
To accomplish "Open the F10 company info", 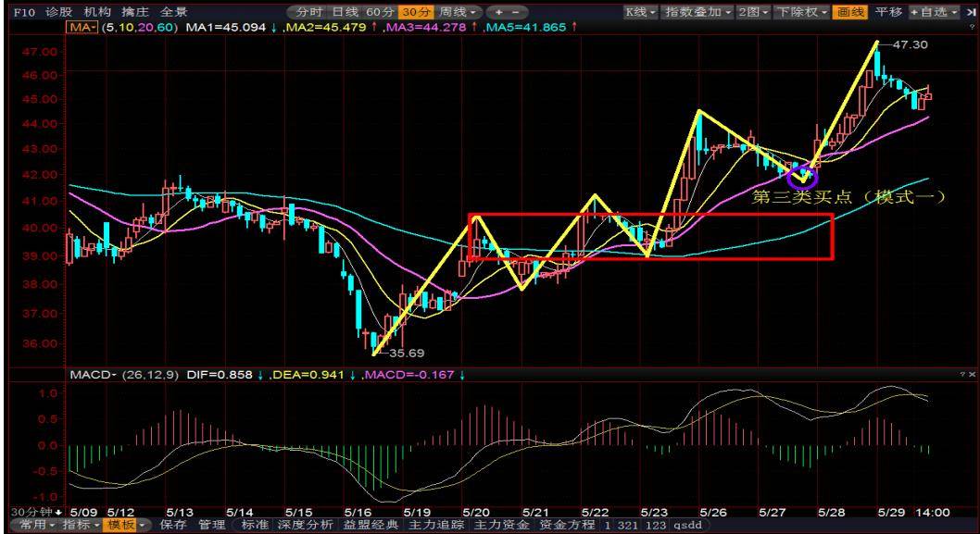I will [x=23, y=12].
